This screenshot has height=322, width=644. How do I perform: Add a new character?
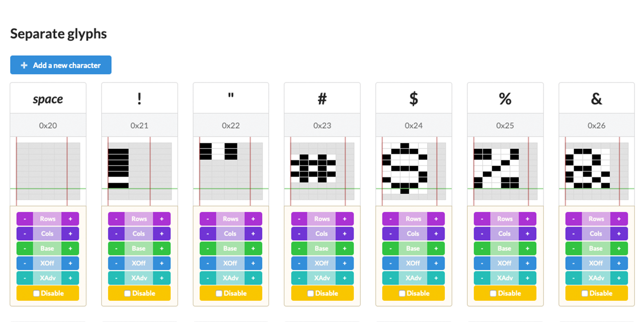click(x=61, y=65)
